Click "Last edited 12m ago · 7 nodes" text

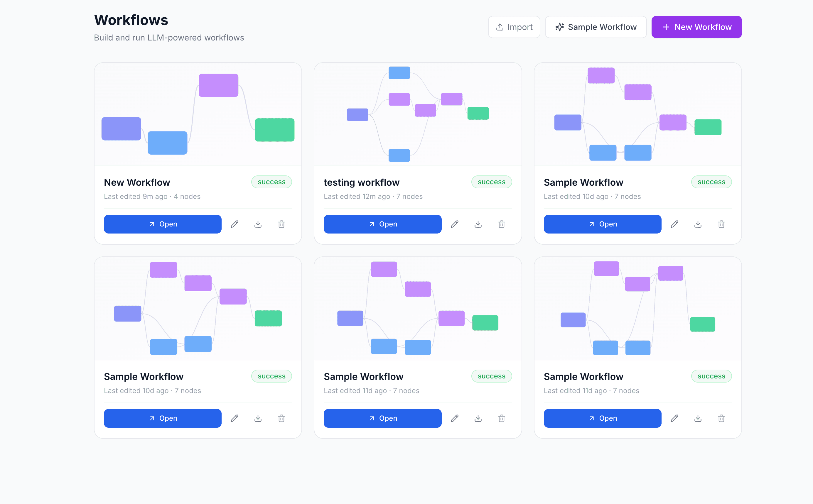373,196
